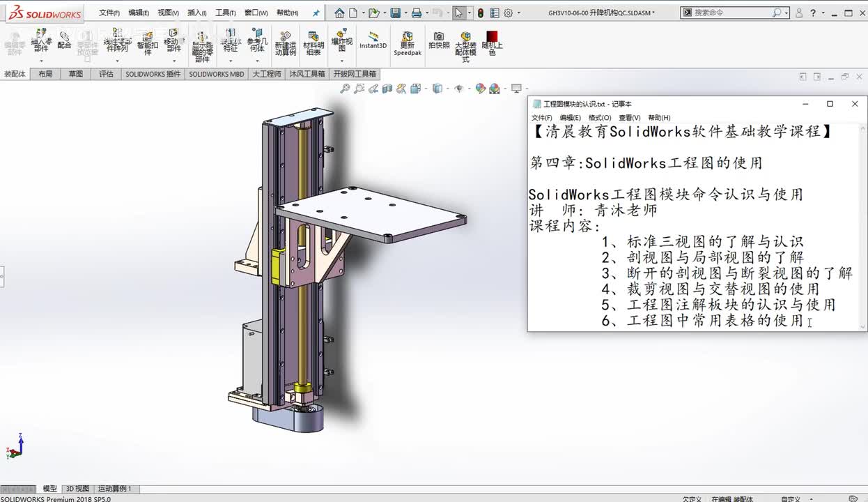Select Move Component (移动零部件) tool
Viewport: 868px width, 502px height.
pyautogui.click(x=173, y=40)
